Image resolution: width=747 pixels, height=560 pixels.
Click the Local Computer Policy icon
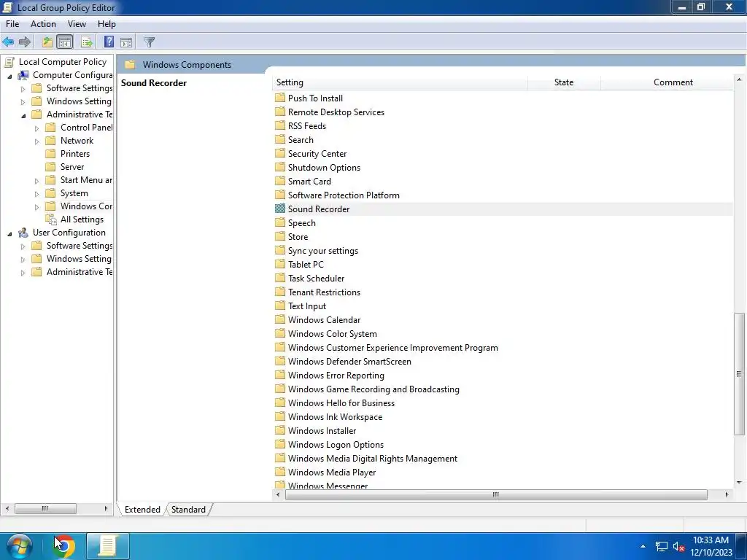pyautogui.click(x=9, y=62)
